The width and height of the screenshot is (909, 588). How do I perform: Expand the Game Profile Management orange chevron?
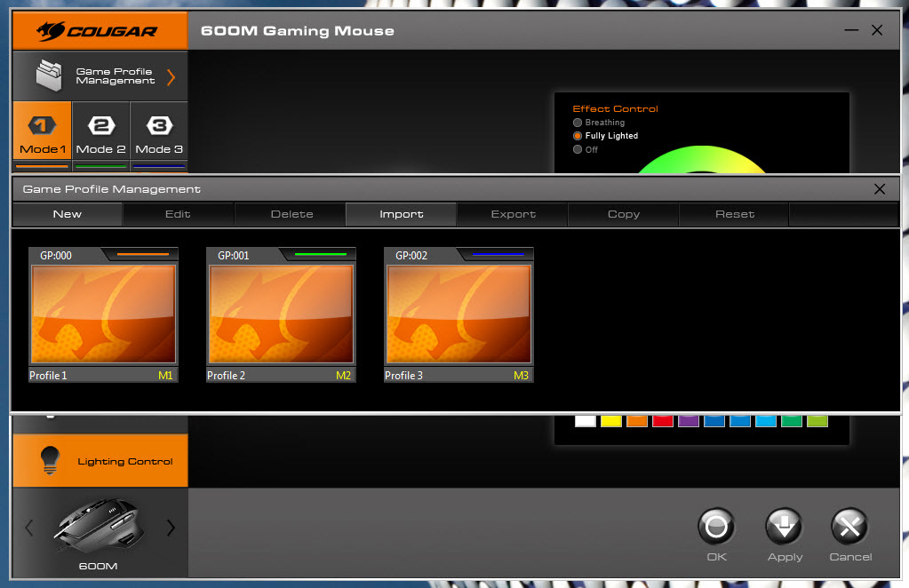(x=171, y=77)
